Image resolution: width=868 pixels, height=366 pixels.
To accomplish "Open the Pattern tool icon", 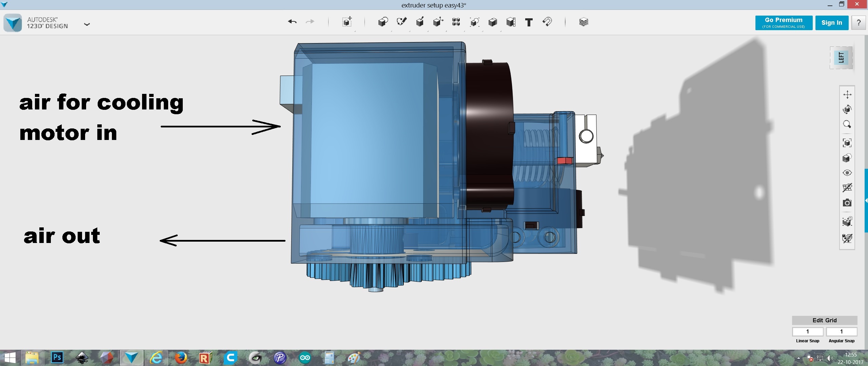I will pyautogui.click(x=456, y=22).
